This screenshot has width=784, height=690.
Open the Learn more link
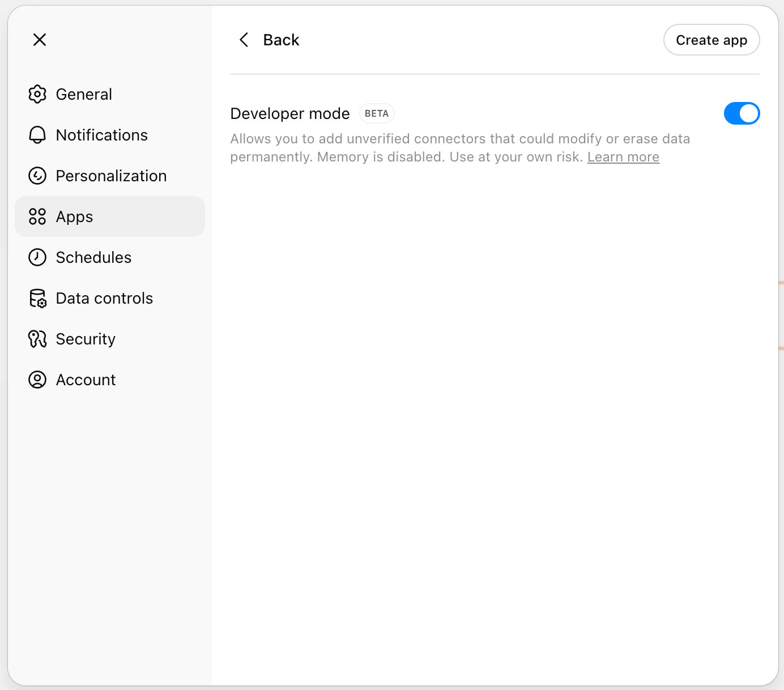pos(623,157)
